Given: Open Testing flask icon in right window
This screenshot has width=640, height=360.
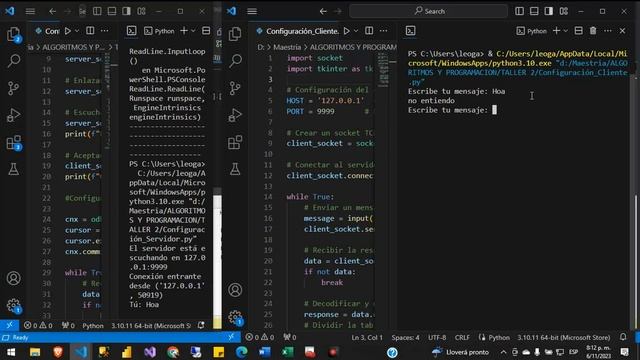Looking at the screenshot, I should [x=235, y=169].
